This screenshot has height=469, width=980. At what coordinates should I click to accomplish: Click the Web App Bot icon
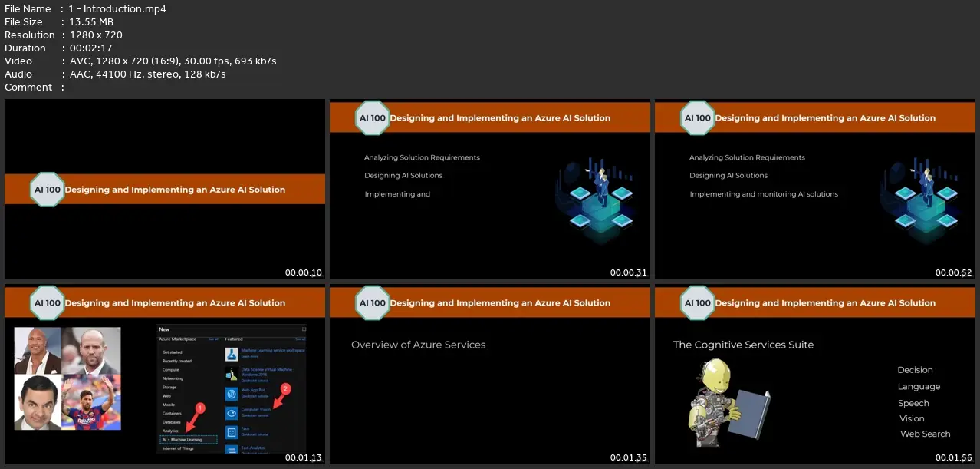pos(232,394)
